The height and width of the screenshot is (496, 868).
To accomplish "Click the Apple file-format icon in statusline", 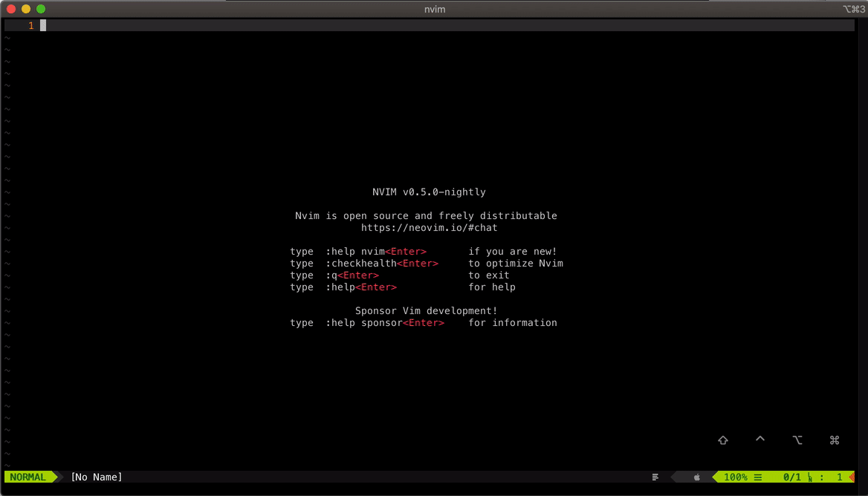I will tap(697, 477).
